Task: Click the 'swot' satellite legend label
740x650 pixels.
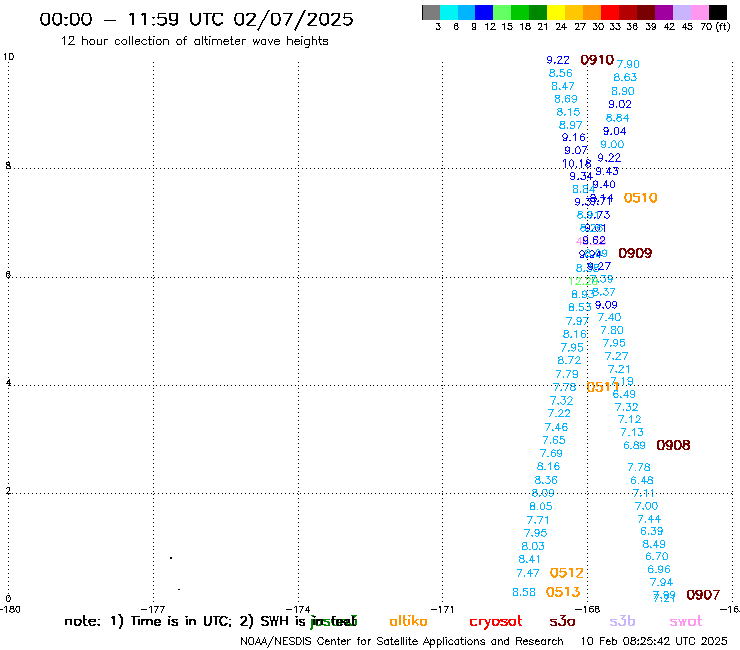Action: coord(686,621)
